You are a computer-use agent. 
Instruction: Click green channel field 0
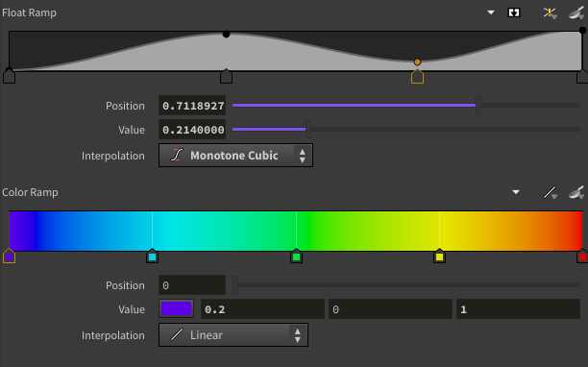[x=390, y=309]
